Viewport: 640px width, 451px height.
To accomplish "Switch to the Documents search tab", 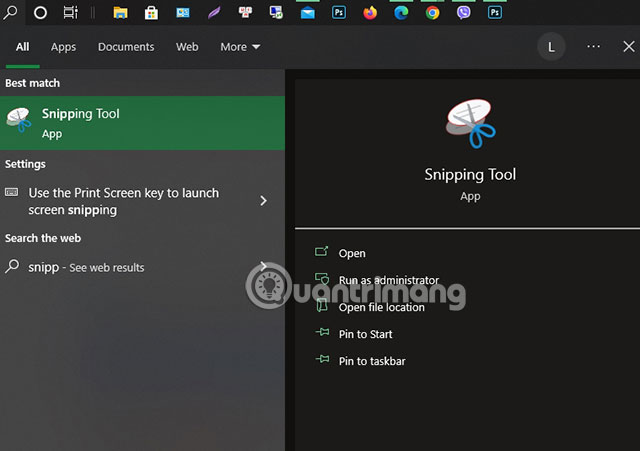I will tap(126, 47).
